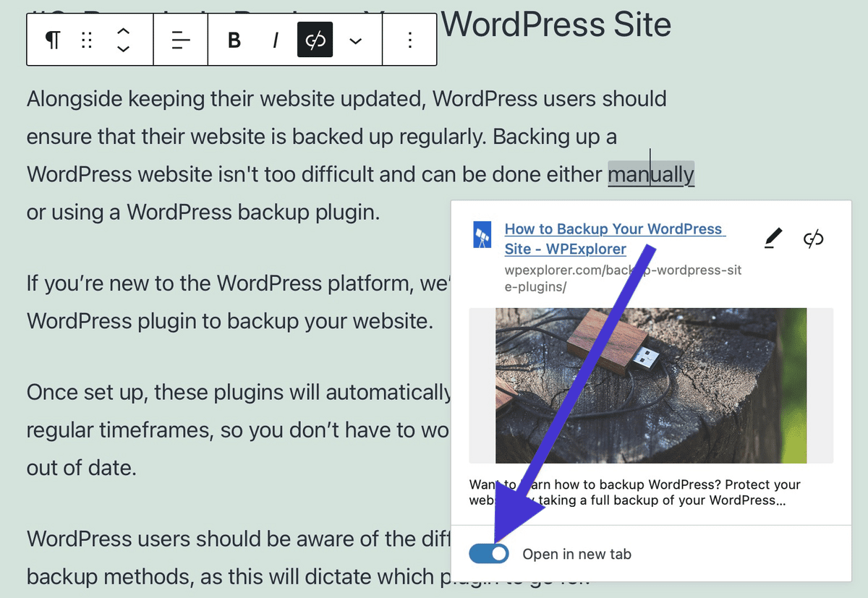Open the text alignment dropdown
The width and height of the screenshot is (868, 598).
[x=180, y=40]
